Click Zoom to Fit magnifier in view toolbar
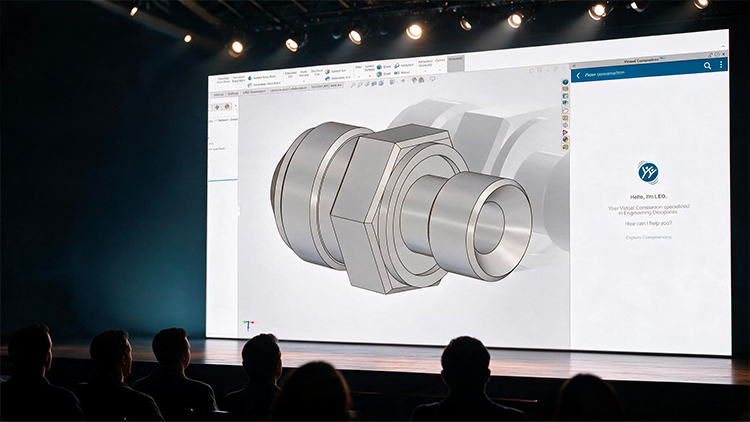750x422 pixels. [353, 85]
